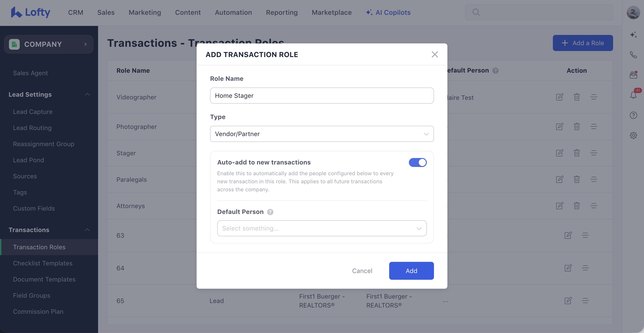This screenshot has height=333, width=644.
Task: Open the Default Person select dropdown
Action: click(322, 228)
